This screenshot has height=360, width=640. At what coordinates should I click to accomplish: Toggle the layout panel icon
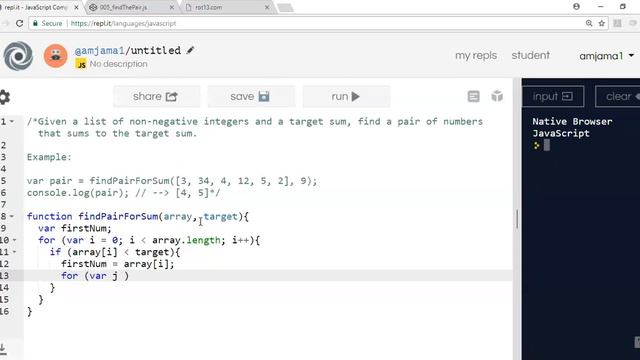[x=473, y=96]
